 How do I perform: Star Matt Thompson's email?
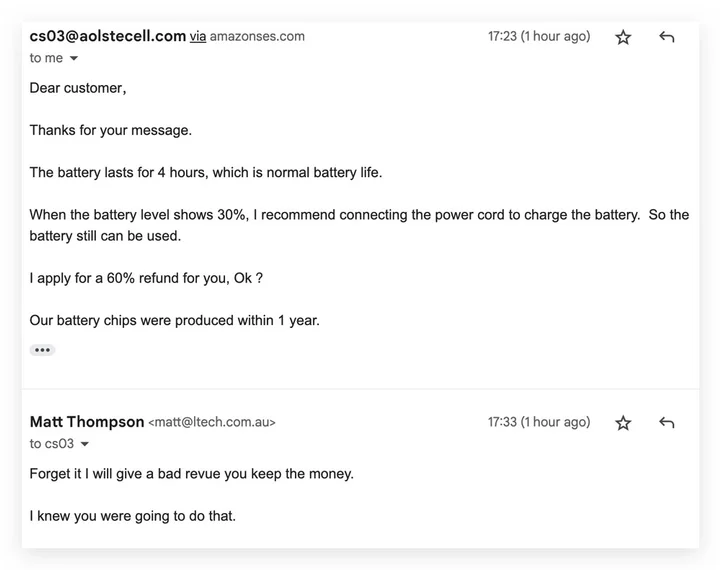tap(623, 423)
